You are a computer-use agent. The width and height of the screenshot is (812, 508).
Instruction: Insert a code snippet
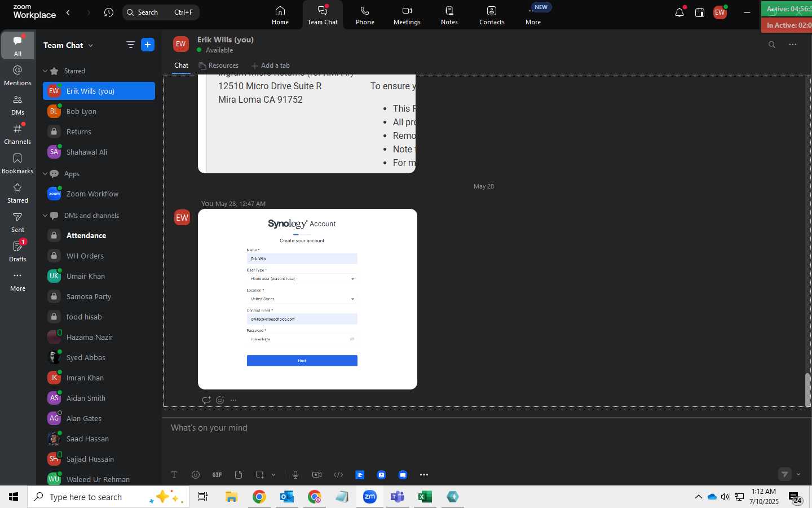(338, 475)
